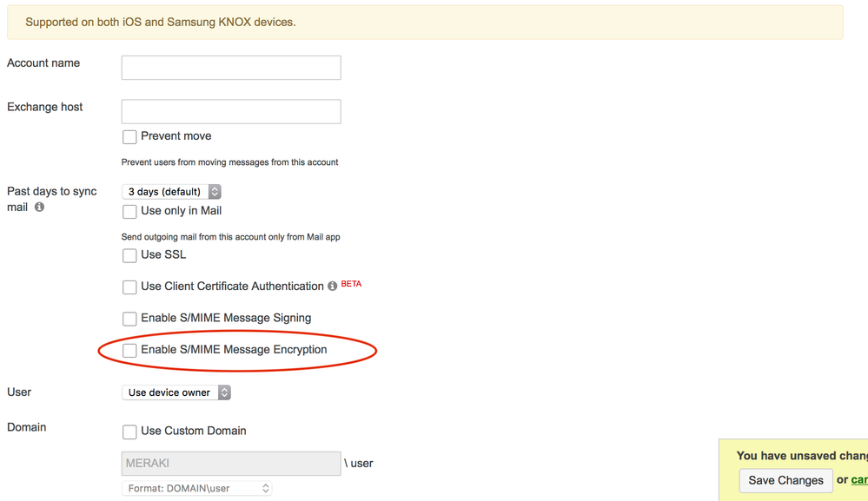Click the red BETA label
The image size is (868, 501).
[351, 284]
